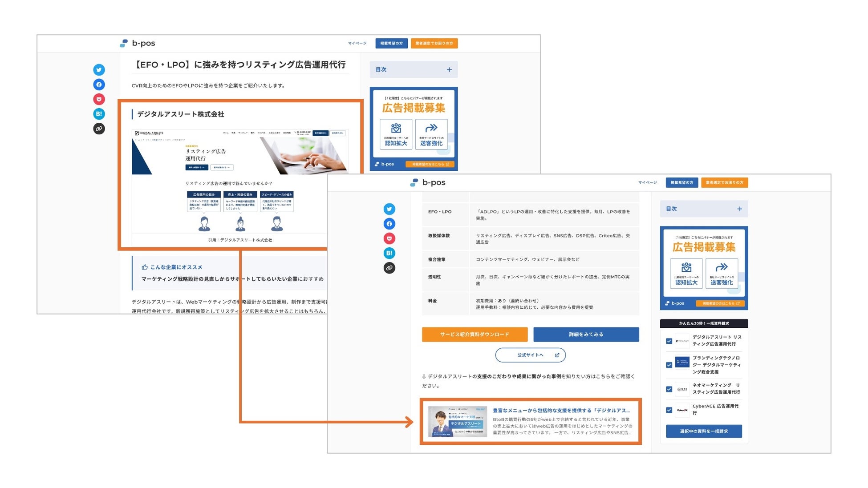Open マイページ in right page header
Image resolution: width=868 pixels, height=488 pixels.
pyautogui.click(x=647, y=182)
